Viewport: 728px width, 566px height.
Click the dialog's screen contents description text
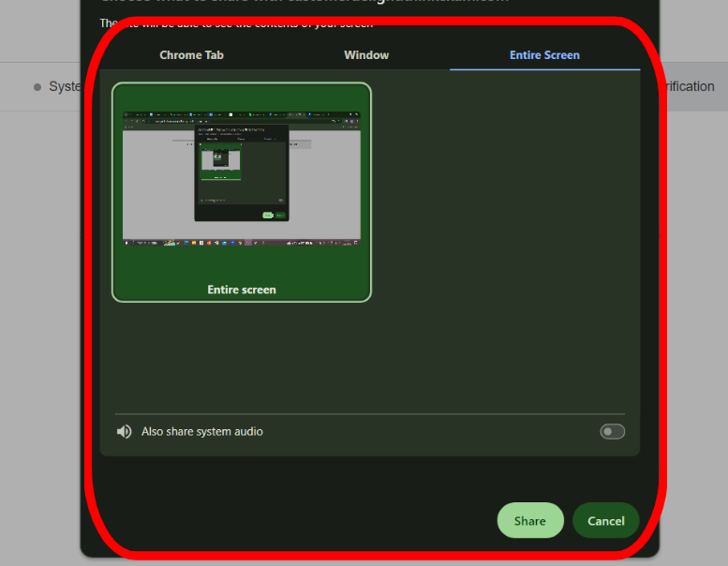point(234,23)
